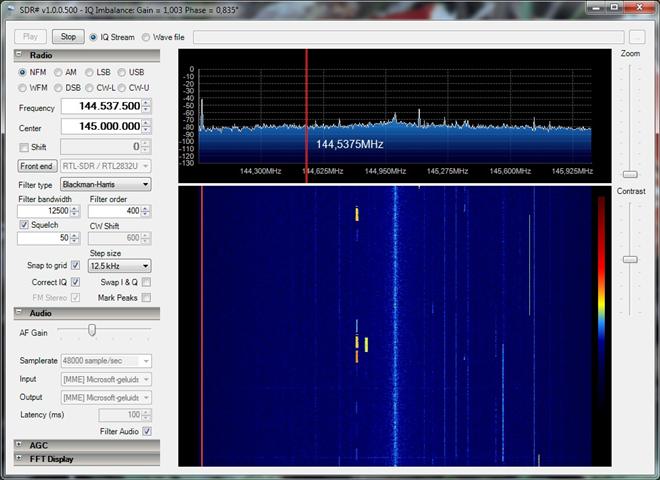The image size is (660, 480).
Task: Toggle the Correct IQ checkbox
Action: pos(75,282)
